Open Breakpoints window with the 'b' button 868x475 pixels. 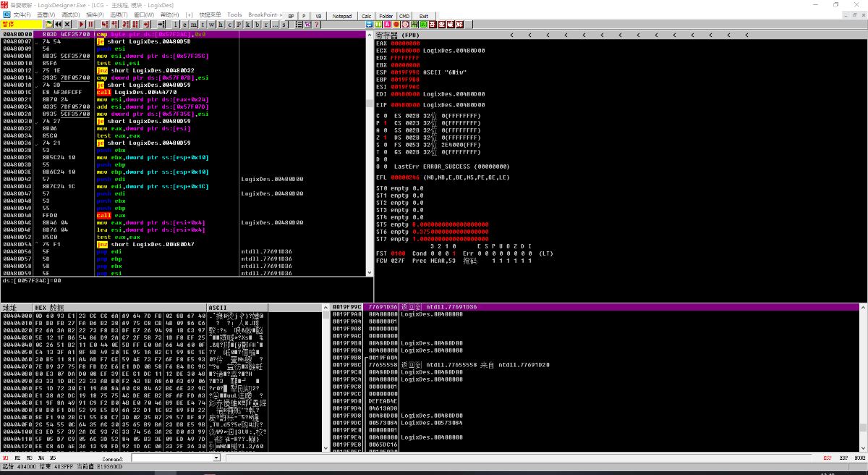click(258, 24)
